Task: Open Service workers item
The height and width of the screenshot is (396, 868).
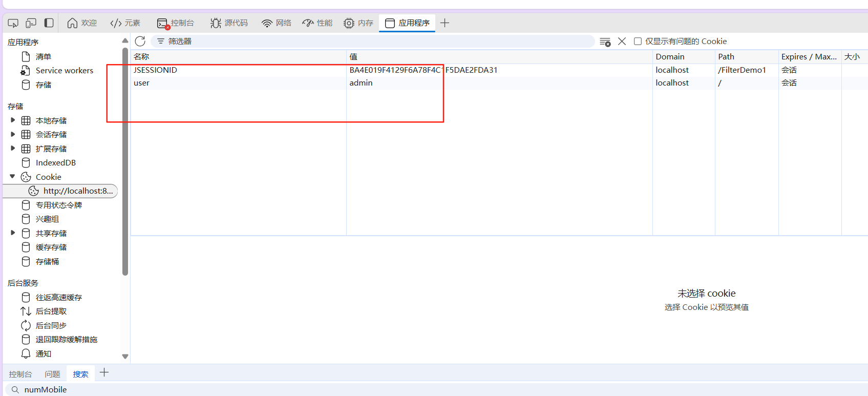Action: click(65, 71)
